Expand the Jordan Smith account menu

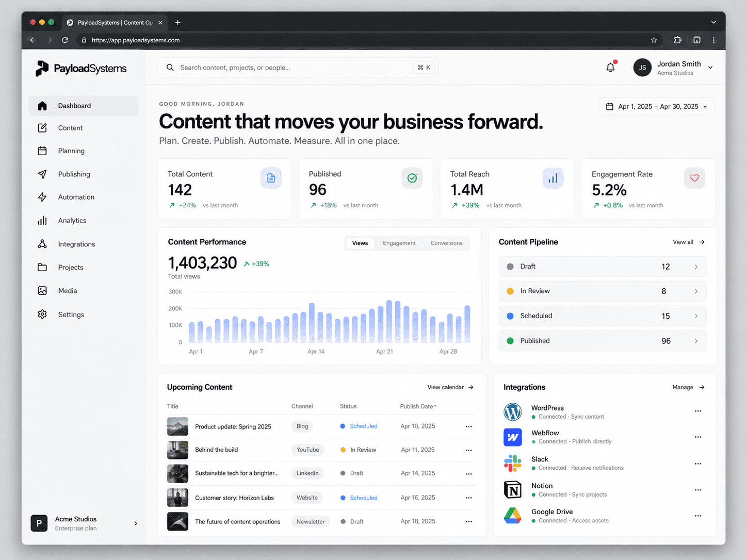tap(710, 68)
